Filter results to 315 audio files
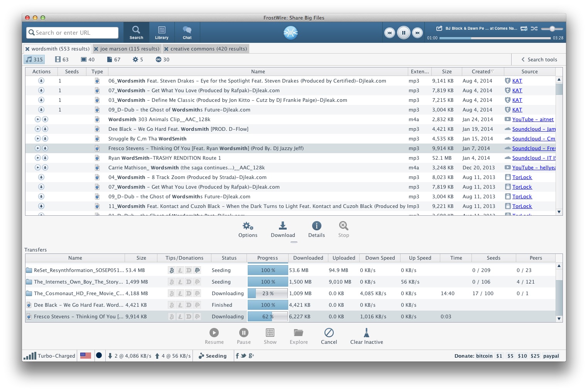Image resolution: width=588 pixels, height=392 pixels. pos(34,59)
